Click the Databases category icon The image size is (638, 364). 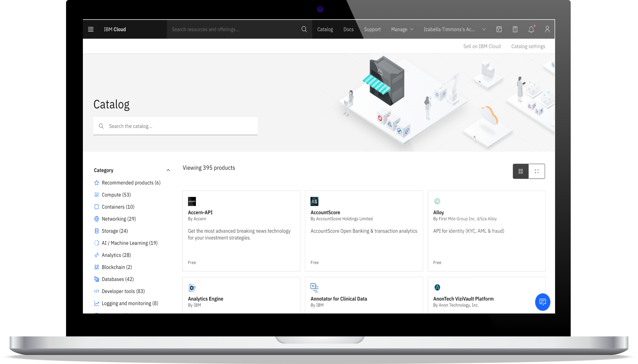coord(96,279)
